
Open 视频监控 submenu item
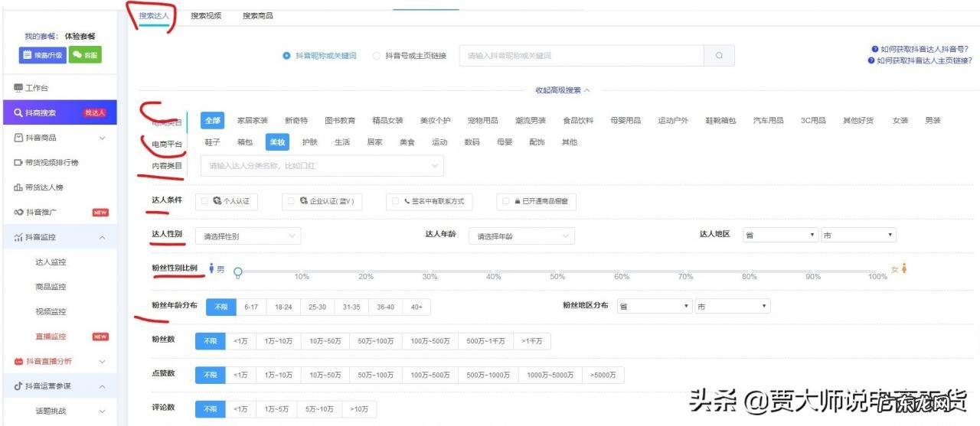(51, 311)
